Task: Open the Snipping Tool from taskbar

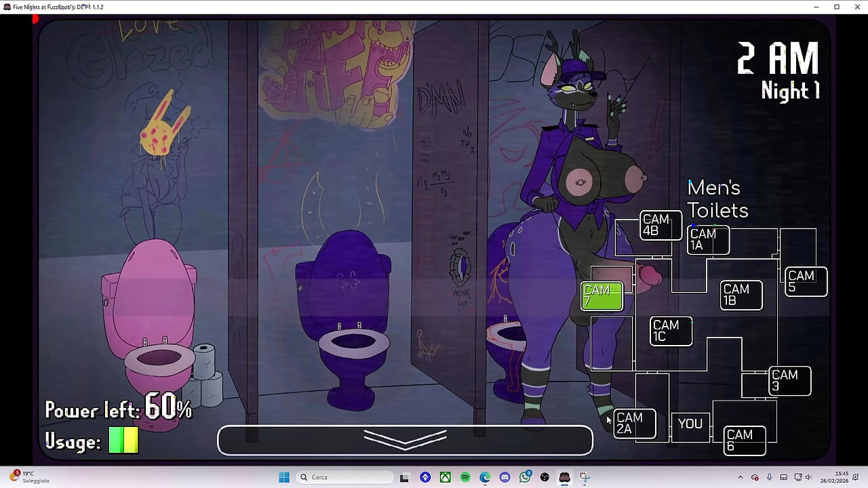Action: pyautogui.click(x=585, y=477)
